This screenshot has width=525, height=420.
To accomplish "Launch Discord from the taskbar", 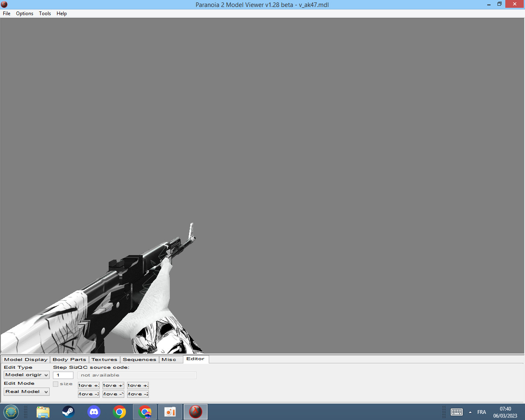I will pyautogui.click(x=94, y=412).
